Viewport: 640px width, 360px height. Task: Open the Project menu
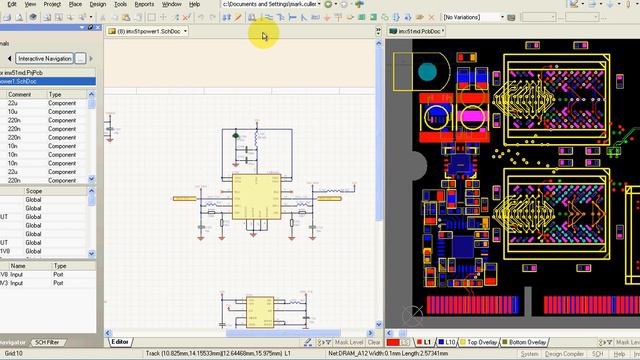pos(52,4)
